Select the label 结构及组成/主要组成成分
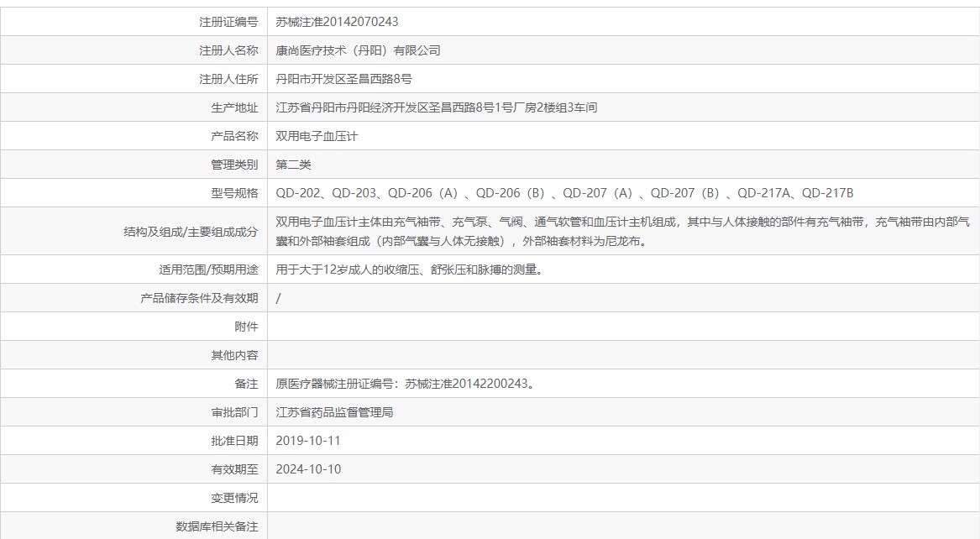This screenshot has width=980, height=539. click(191, 232)
